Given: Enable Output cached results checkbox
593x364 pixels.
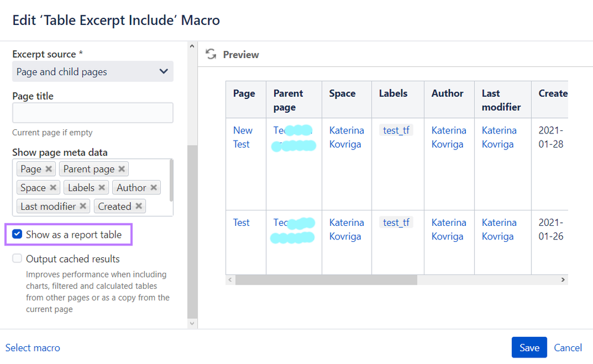Looking at the screenshot, I should (x=17, y=258).
